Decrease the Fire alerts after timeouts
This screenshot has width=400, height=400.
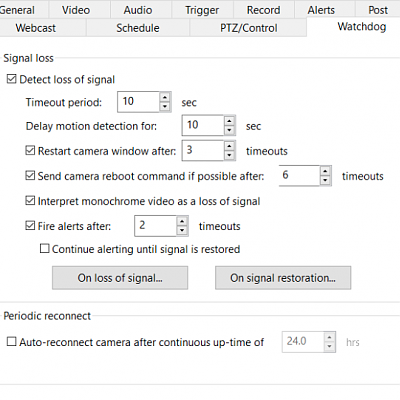[x=182, y=230]
